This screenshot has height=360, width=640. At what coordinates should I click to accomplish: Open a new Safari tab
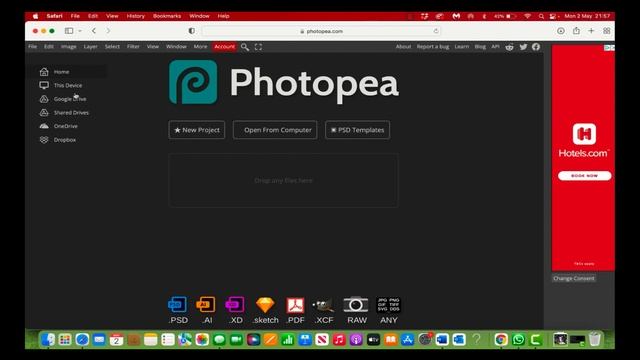(x=591, y=31)
